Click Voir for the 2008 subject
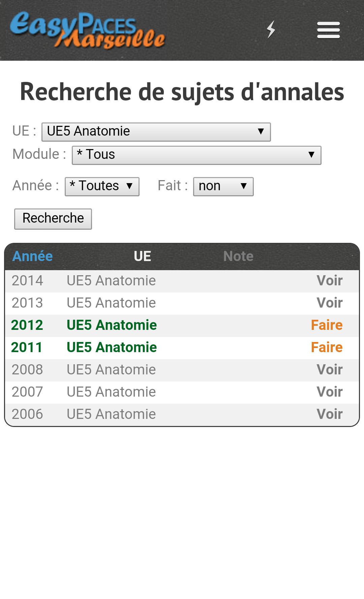The image size is (364, 599). [329, 370]
